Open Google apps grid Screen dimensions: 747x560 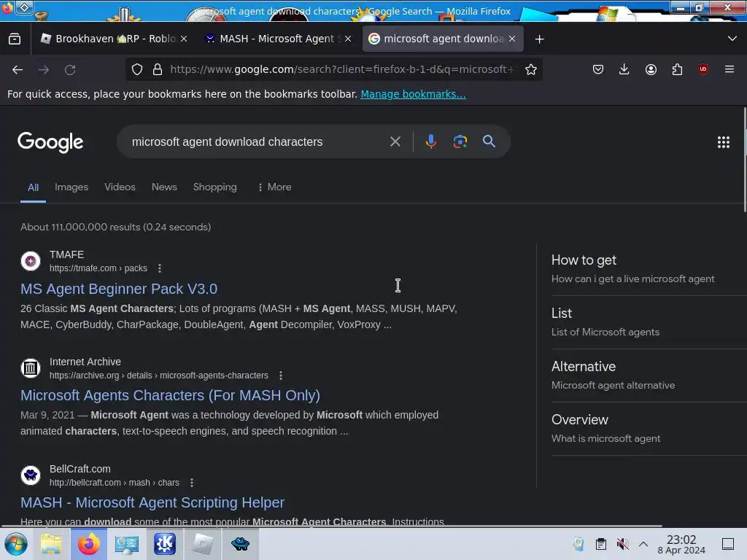[x=723, y=142]
